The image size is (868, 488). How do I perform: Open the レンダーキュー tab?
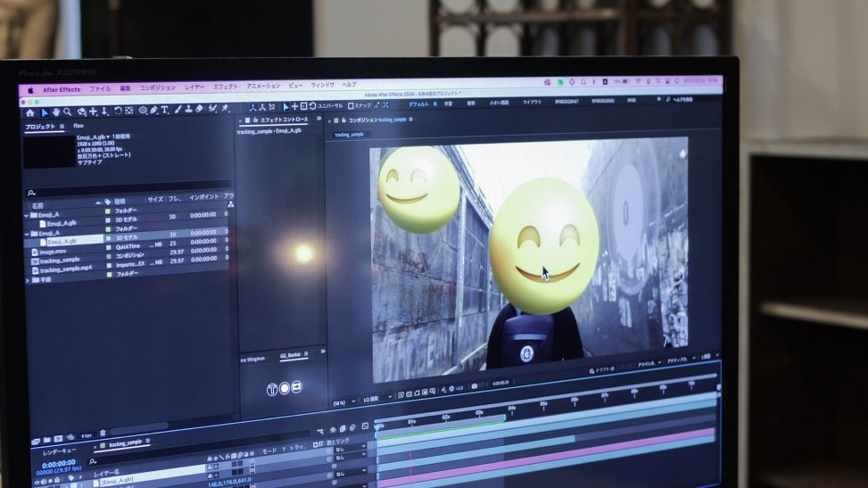(x=60, y=451)
